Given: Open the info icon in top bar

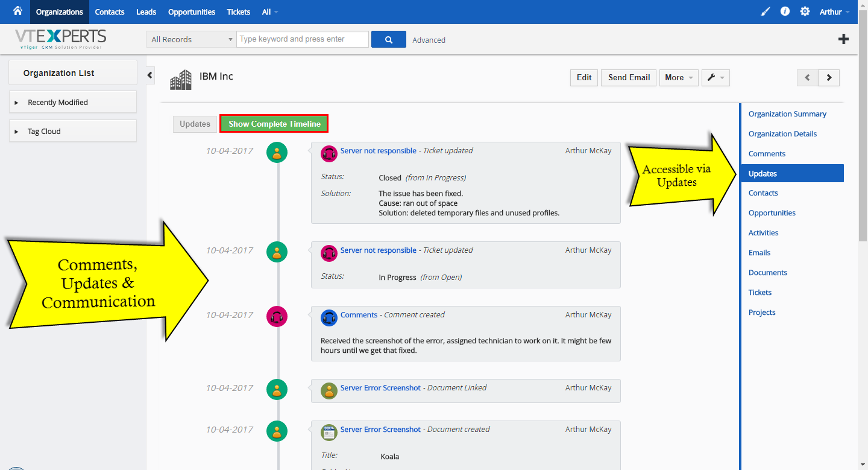Looking at the screenshot, I should point(785,11).
